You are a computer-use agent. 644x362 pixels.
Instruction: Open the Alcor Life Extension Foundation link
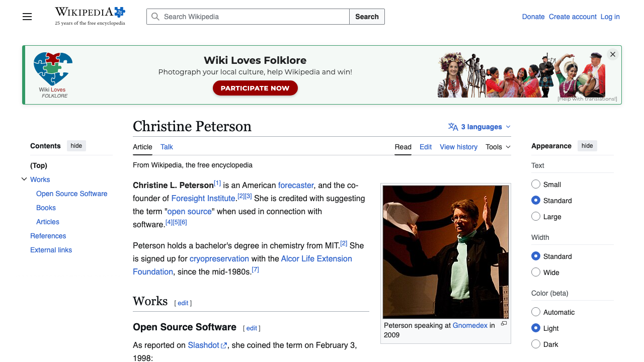tap(243, 265)
